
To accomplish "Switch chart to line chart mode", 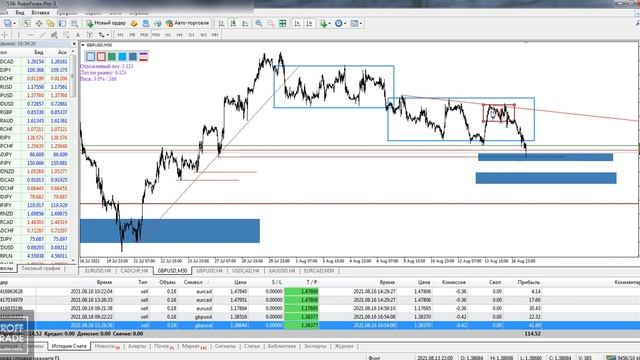I will (245, 23).
